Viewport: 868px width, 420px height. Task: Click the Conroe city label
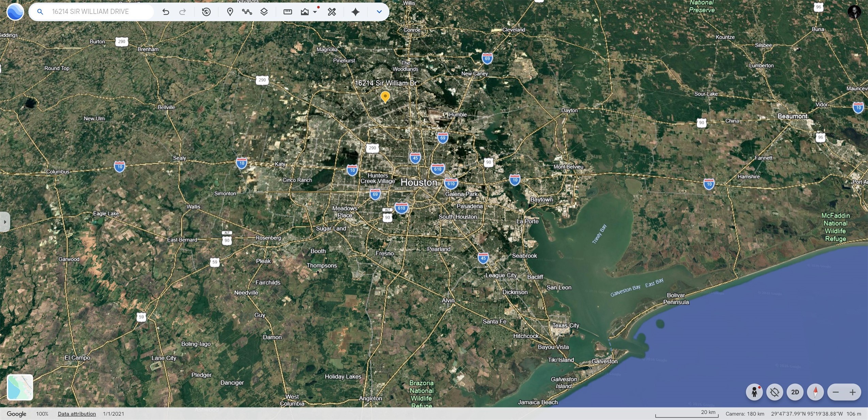pyautogui.click(x=412, y=30)
